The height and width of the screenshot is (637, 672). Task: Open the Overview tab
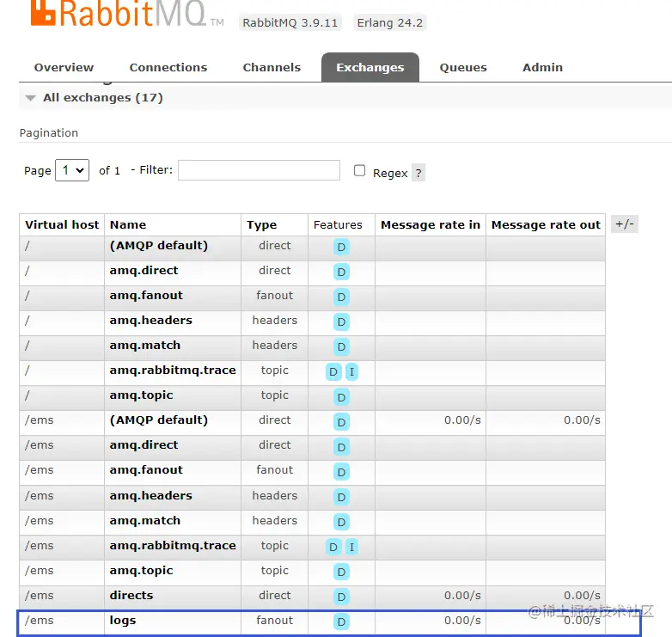click(x=64, y=67)
